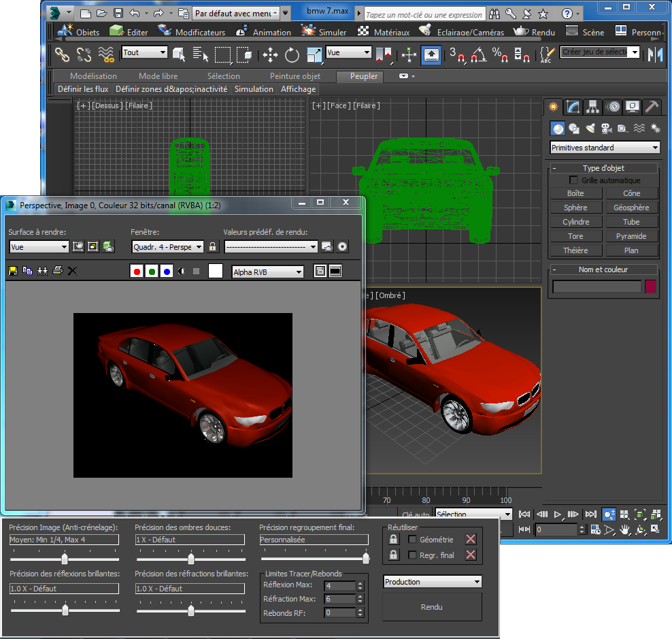The height and width of the screenshot is (639, 672).
Task: Expand the Alpha RVB channel dropdown
Action: click(268, 272)
